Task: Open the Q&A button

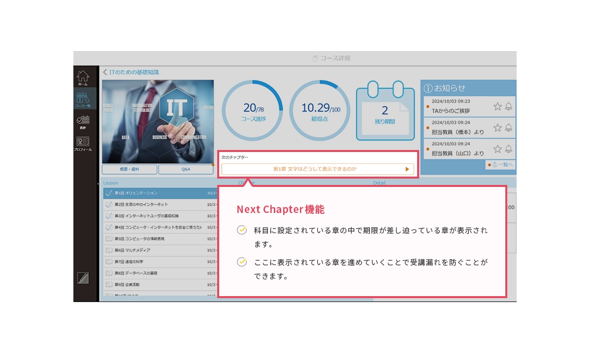Action: tap(186, 169)
